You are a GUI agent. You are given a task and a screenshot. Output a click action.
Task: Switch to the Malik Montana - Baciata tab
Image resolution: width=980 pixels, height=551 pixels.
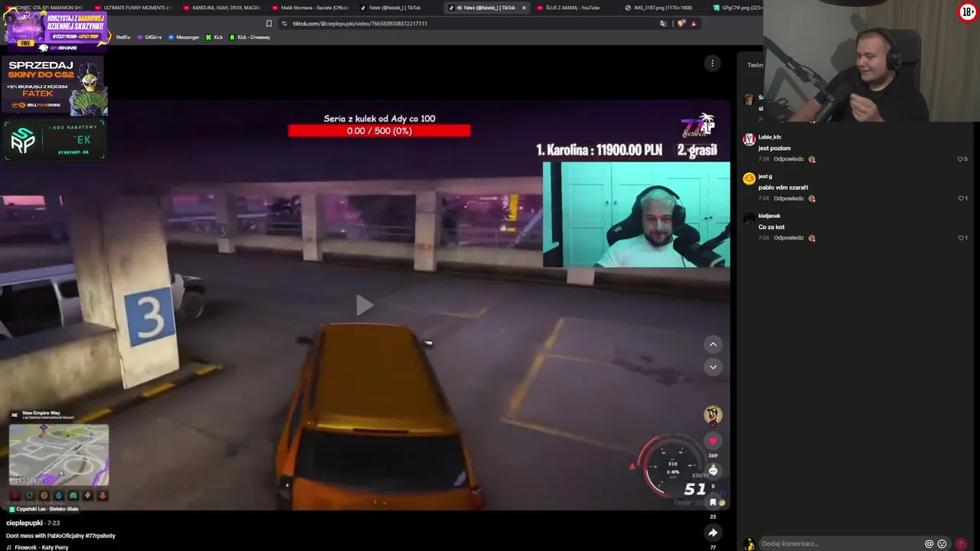(311, 8)
